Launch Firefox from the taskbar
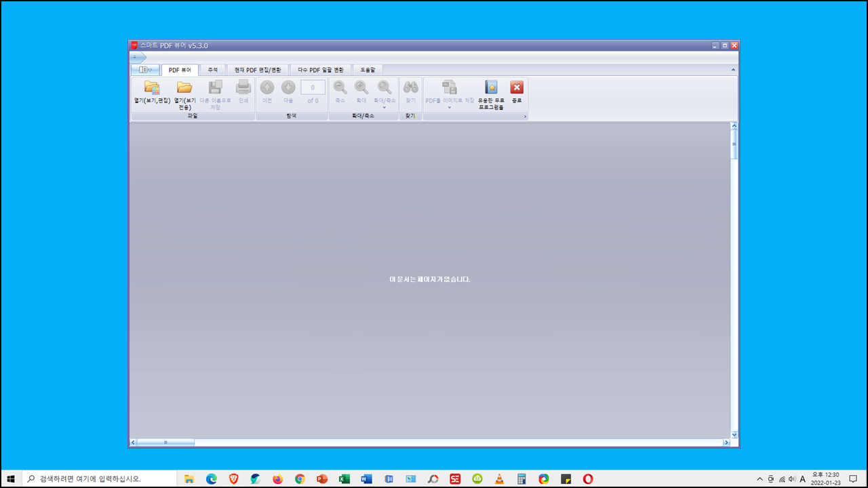Viewport: 868px width, 488px height. click(277, 479)
